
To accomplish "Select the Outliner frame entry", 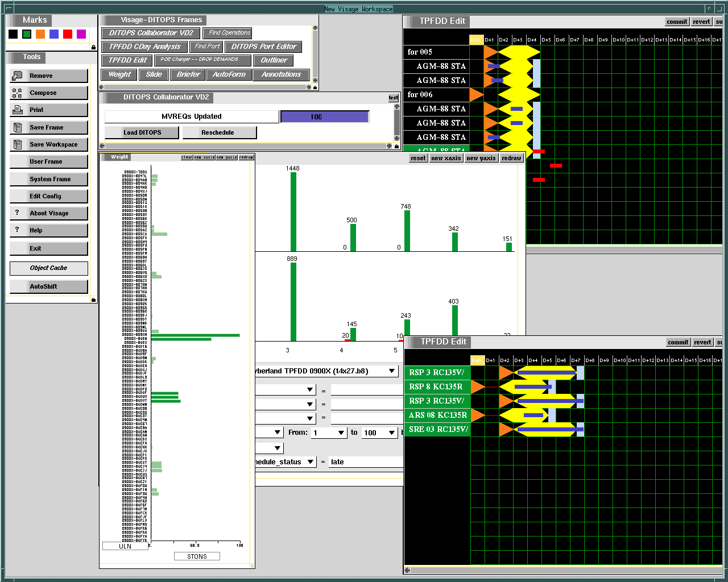I will pyautogui.click(x=274, y=60).
